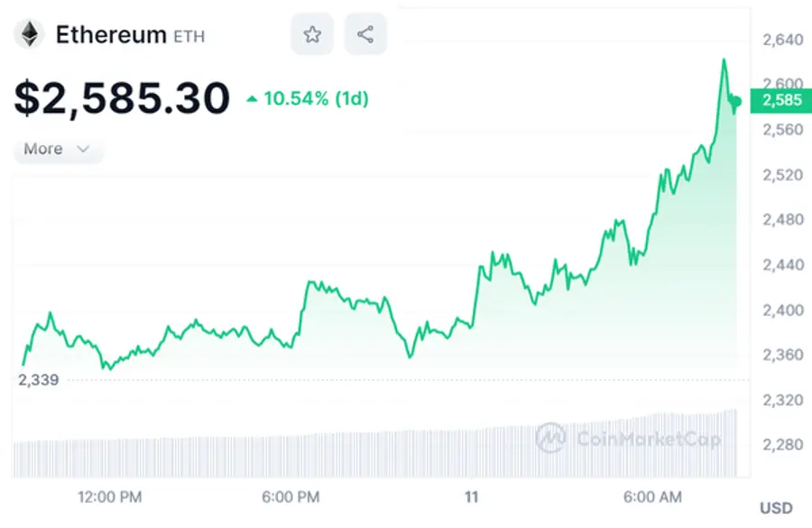
Task: Click the USD currency label
Action: pyautogui.click(x=776, y=508)
